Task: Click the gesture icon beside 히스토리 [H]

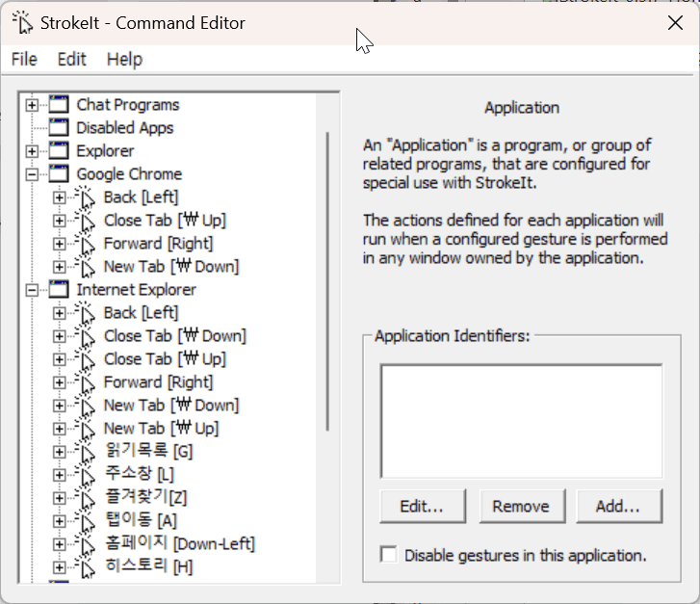Action: (x=85, y=567)
